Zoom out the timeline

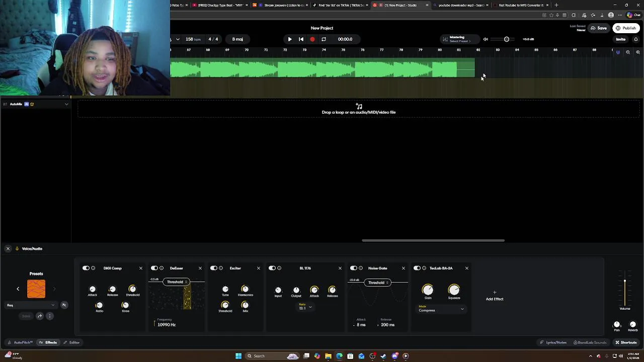click(x=628, y=52)
